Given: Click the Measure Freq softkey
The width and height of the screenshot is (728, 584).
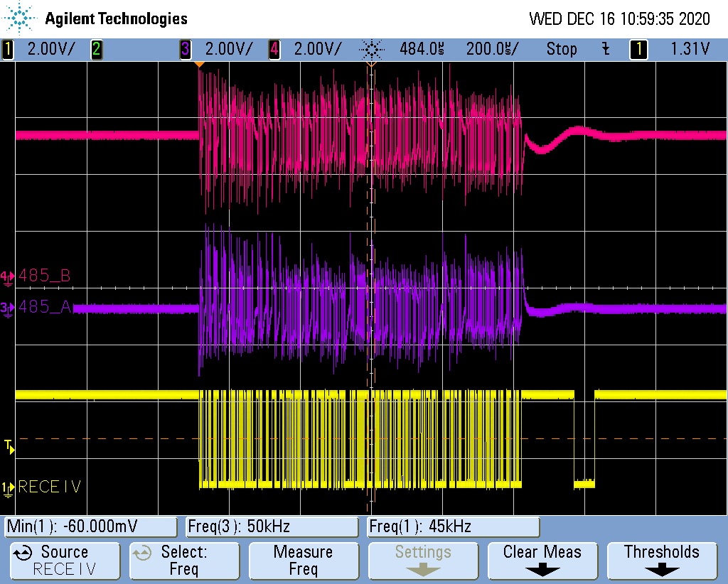Looking at the screenshot, I should click(303, 561).
